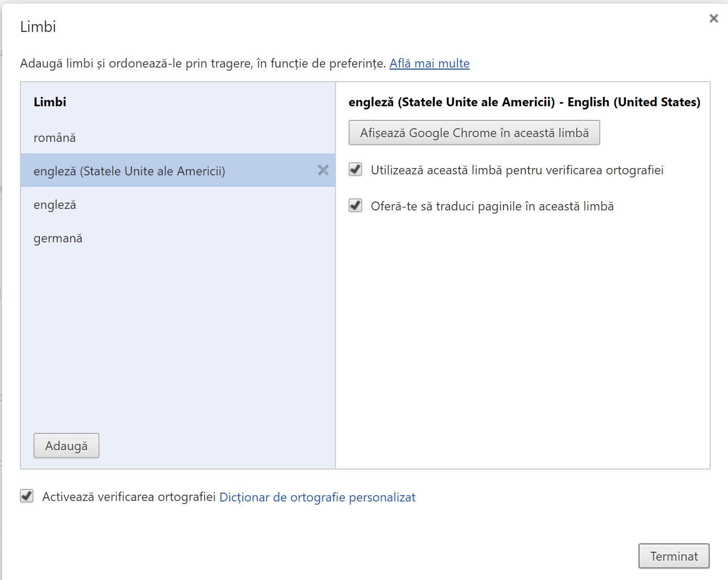
Task: Toggle the spell-check checkbox for this language
Action: click(355, 170)
